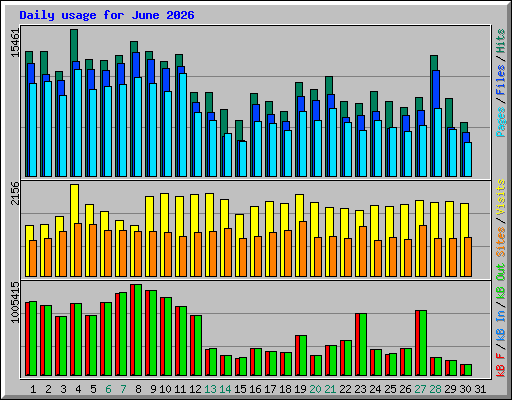Click the day 30 axis label
This screenshot has height=400, width=512.
point(465,389)
